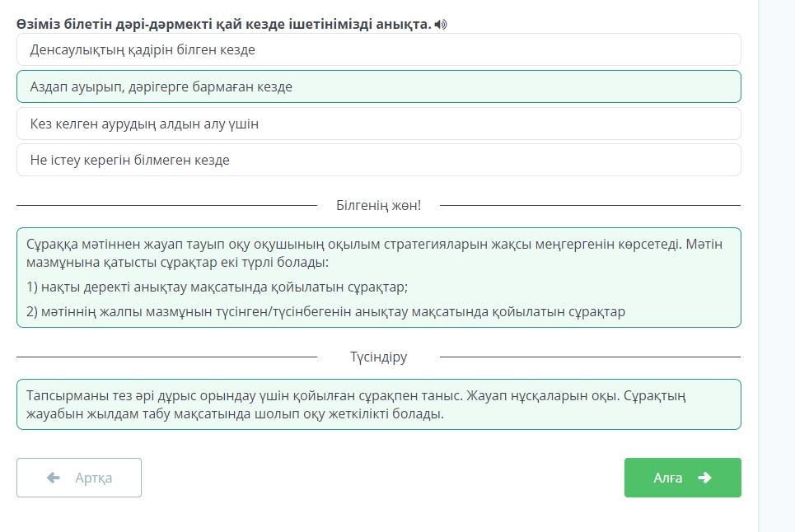
Task: Click the right arrow icon in Алға
Action: pos(704,478)
